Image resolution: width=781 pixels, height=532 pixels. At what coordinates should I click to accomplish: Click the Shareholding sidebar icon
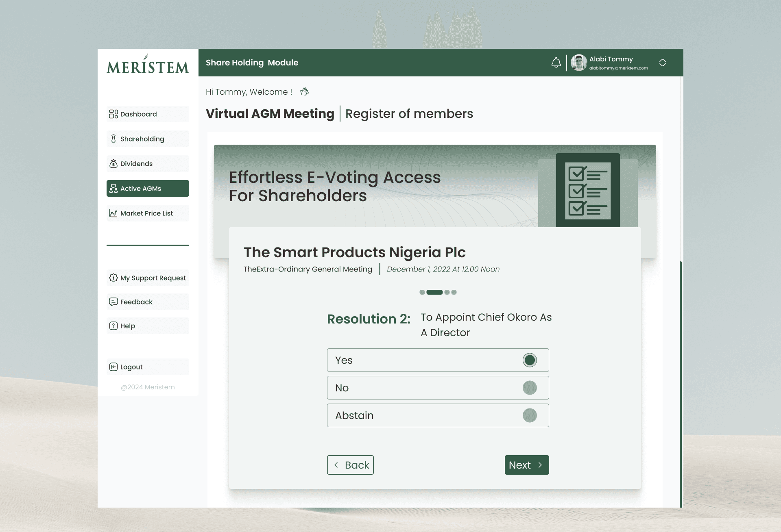pos(113,139)
